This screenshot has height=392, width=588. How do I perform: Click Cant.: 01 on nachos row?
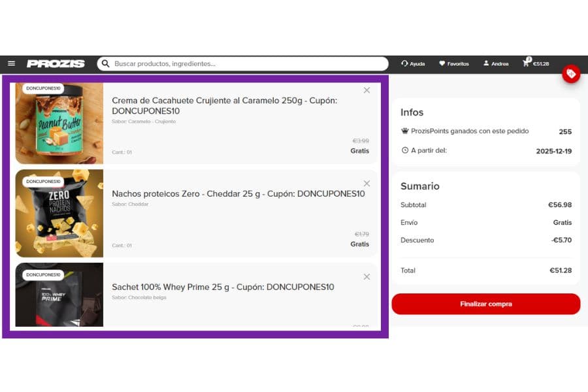click(x=122, y=246)
